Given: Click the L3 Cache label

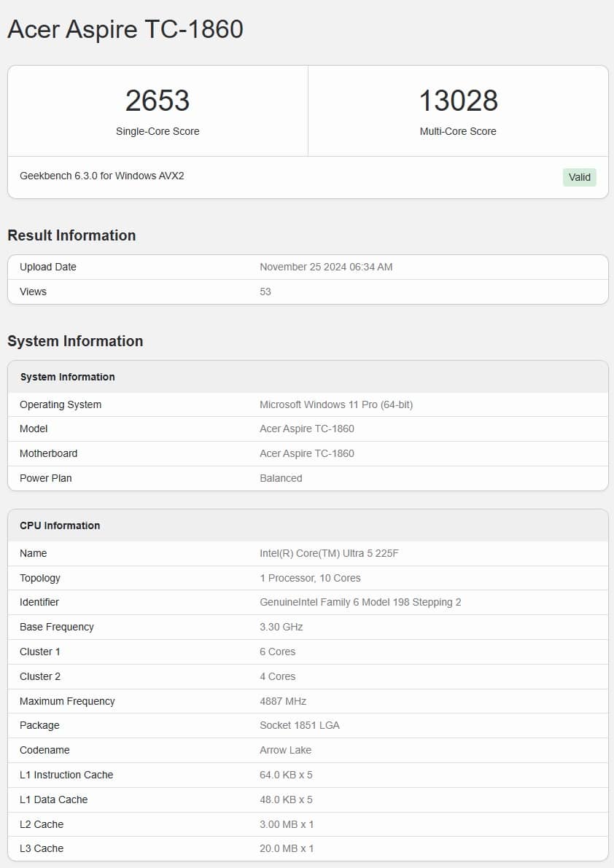Looking at the screenshot, I should (x=42, y=848).
